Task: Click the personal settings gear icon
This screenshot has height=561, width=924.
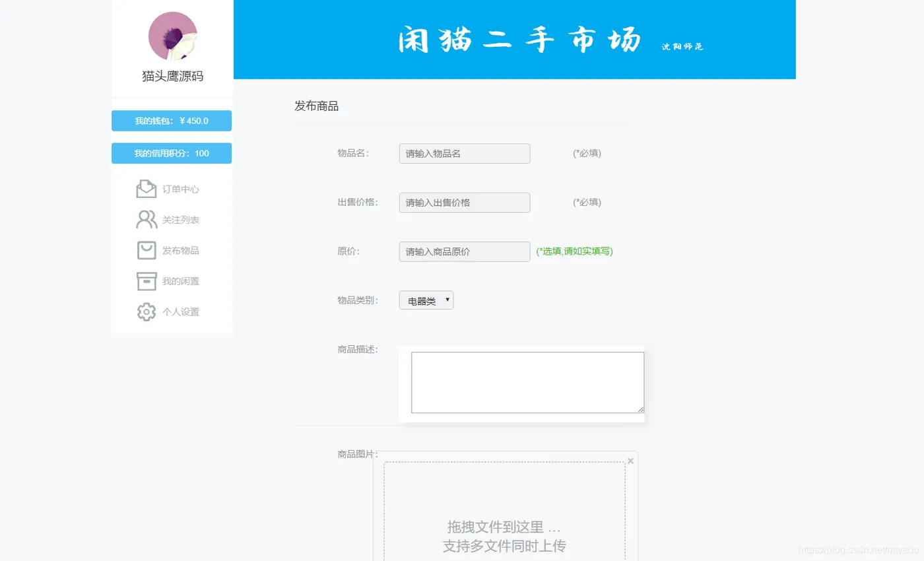Action: 146,312
